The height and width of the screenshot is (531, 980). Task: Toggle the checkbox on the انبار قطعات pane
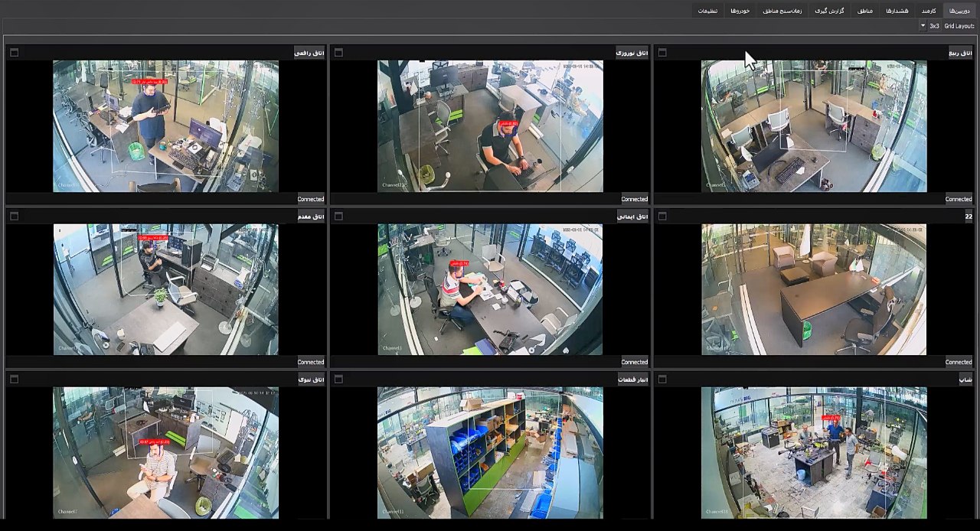pyautogui.click(x=338, y=380)
